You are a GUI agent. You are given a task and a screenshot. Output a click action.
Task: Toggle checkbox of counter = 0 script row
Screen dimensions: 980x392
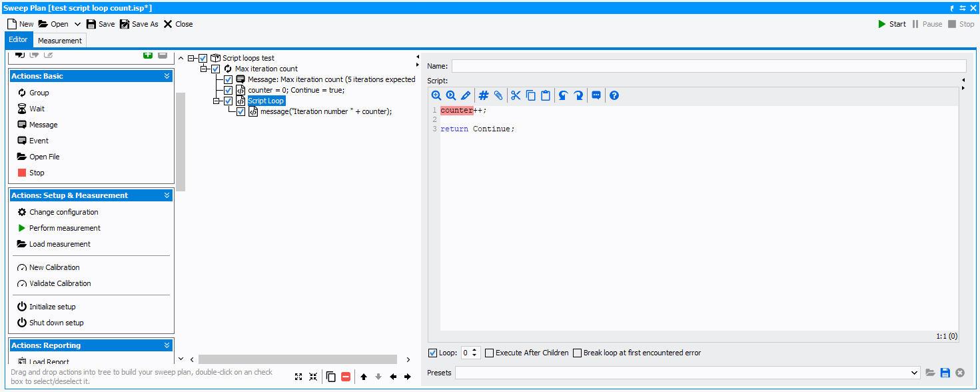coord(229,90)
